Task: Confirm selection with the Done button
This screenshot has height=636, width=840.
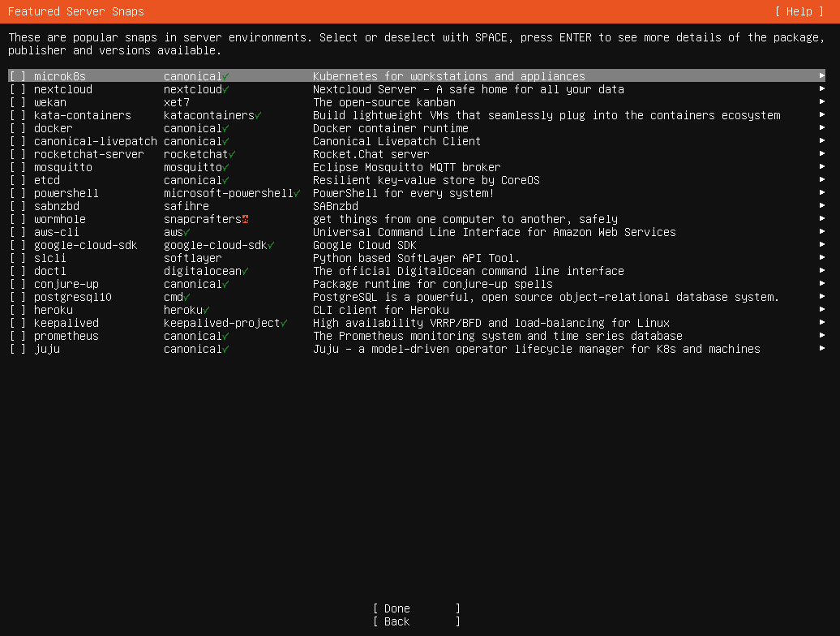Action: coord(416,608)
